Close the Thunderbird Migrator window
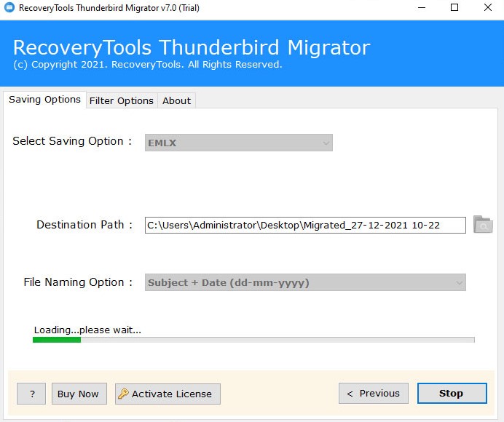 click(487, 7)
